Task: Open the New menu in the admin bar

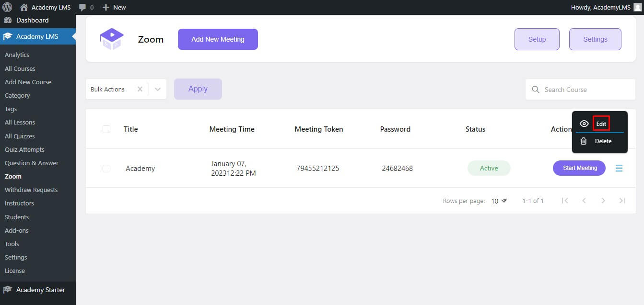Action: pos(114,7)
